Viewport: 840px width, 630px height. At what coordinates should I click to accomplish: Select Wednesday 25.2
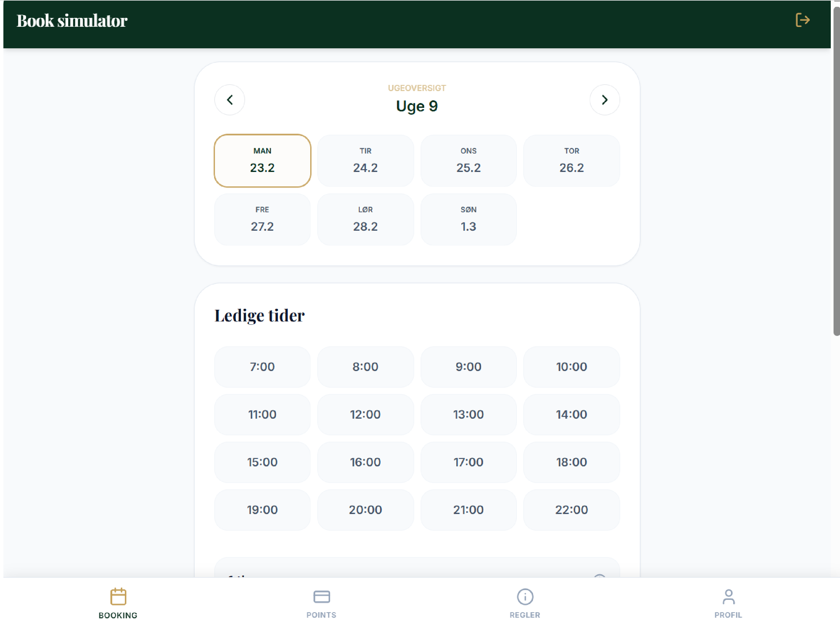click(468, 161)
